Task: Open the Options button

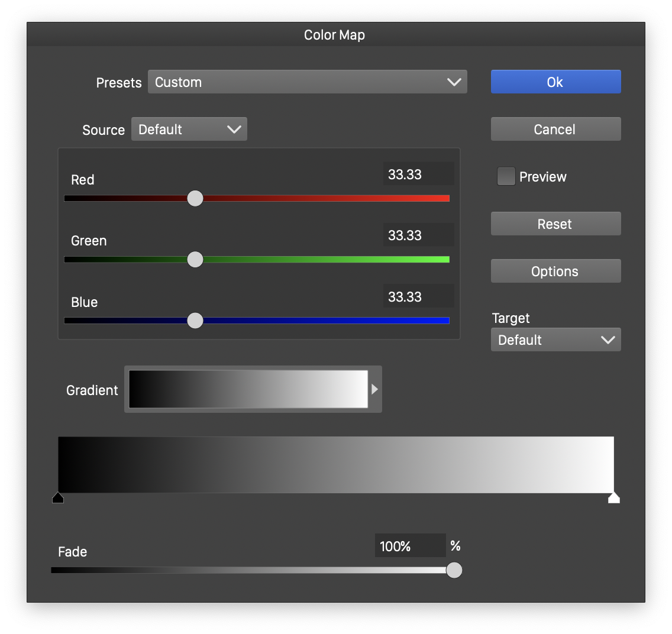Action: [x=555, y=271]
